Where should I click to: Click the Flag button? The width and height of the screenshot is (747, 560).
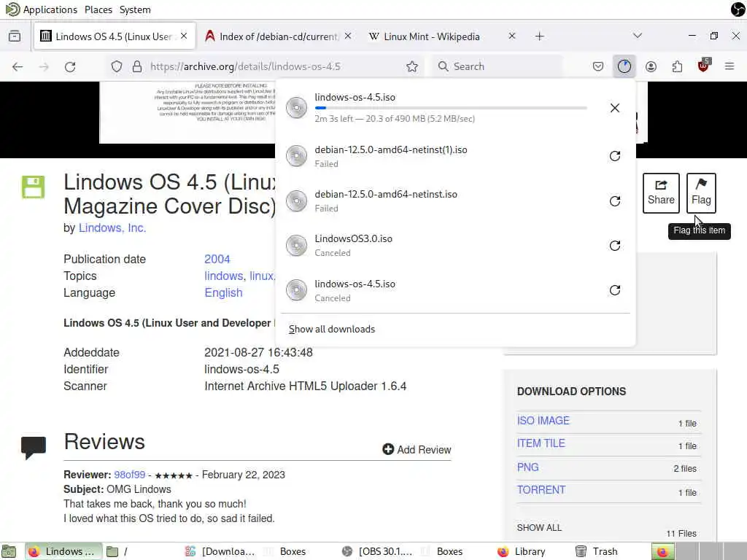(701, 192)
